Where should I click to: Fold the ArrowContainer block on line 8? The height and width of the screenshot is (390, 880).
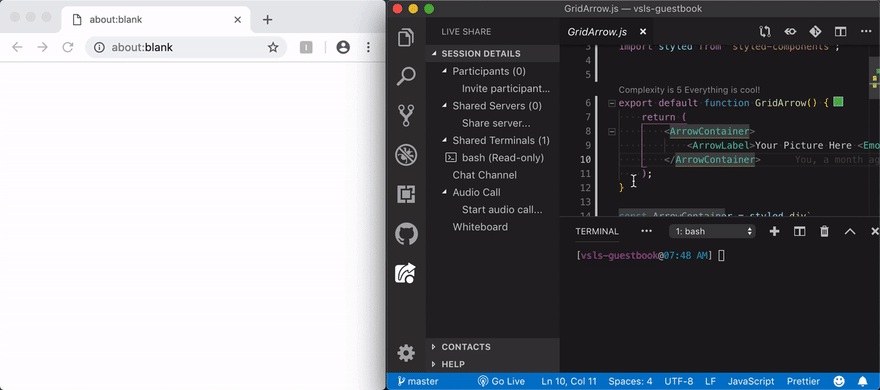[x=612, y=131]
